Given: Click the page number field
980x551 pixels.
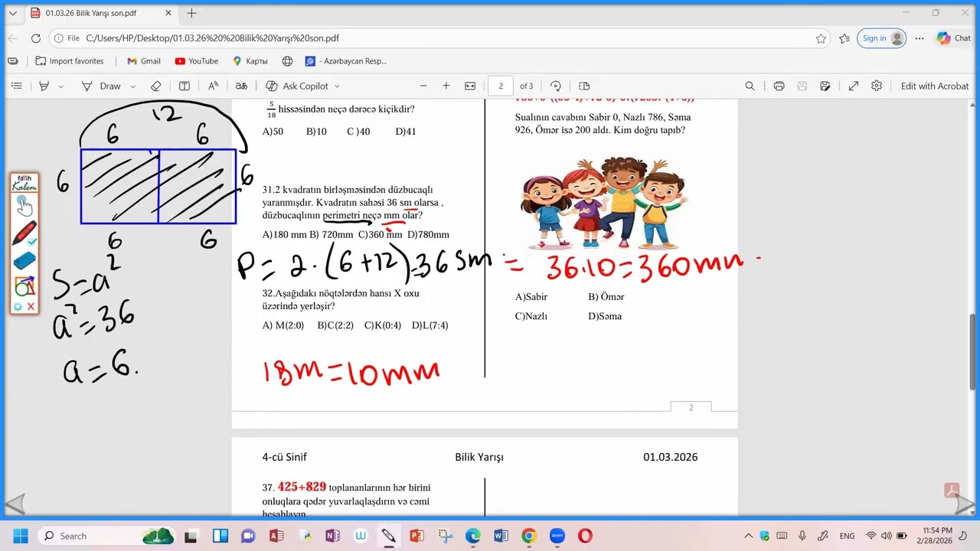Looking at the screenshot, I should (x=501, y=86).
